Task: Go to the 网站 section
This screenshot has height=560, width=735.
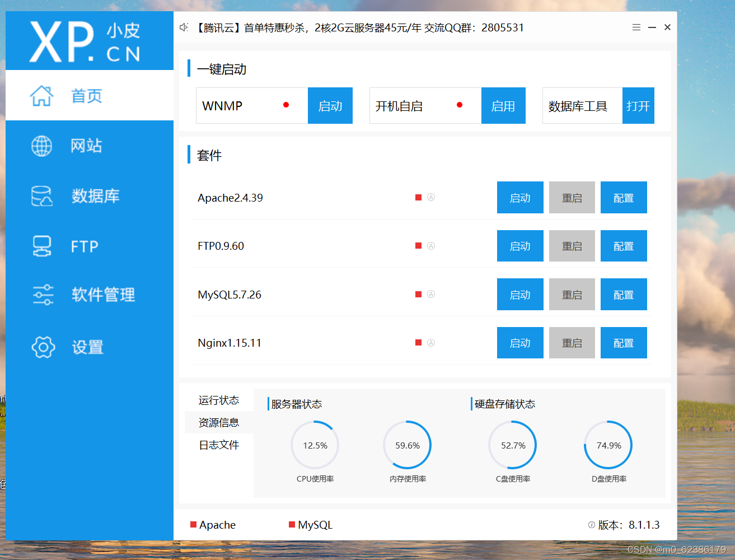Action: tap(90, 146)
